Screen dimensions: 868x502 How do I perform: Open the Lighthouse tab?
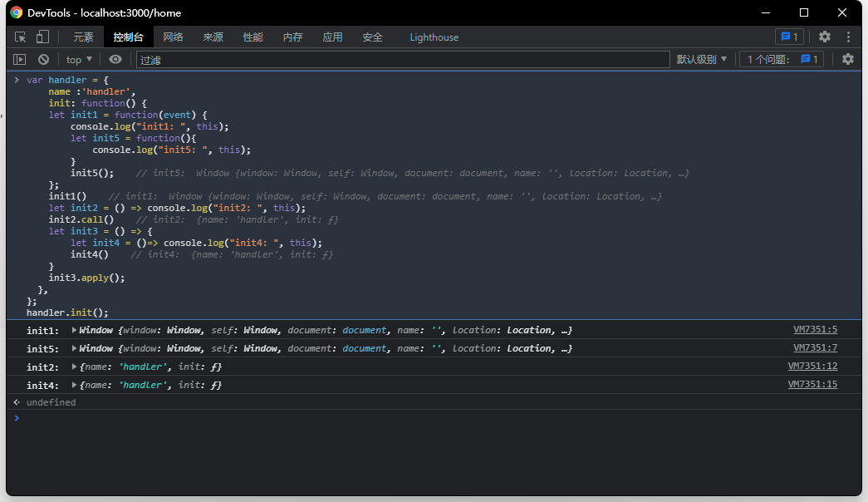coord(434,37)
